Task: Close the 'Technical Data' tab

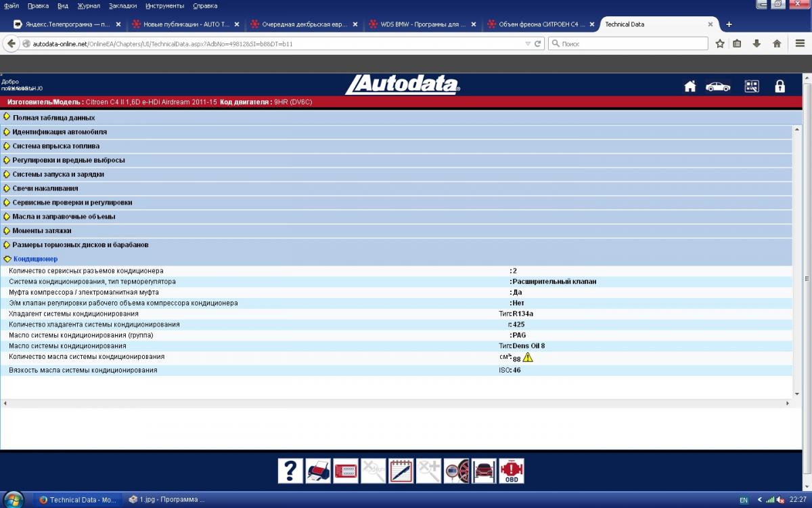Action: point(710,24)
